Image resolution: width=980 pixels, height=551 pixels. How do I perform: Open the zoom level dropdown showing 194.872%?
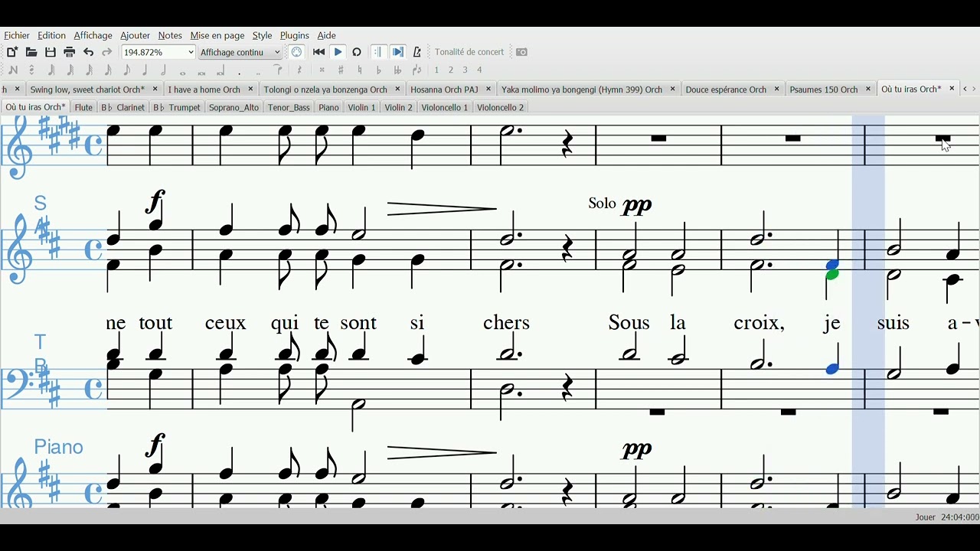[158, 52]
